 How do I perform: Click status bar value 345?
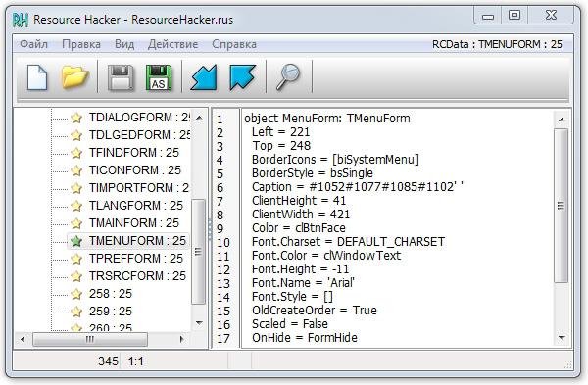(x=108, y=361)
